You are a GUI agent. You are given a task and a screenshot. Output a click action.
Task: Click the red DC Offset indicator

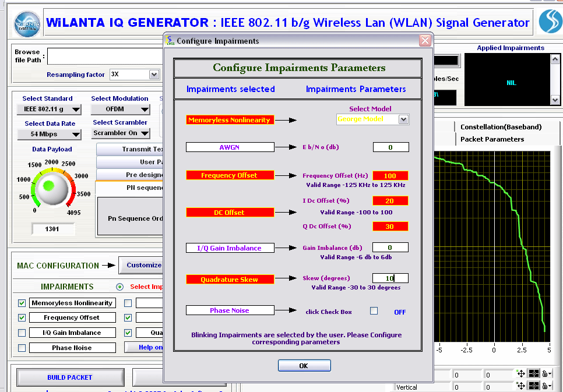click(230, 213)
